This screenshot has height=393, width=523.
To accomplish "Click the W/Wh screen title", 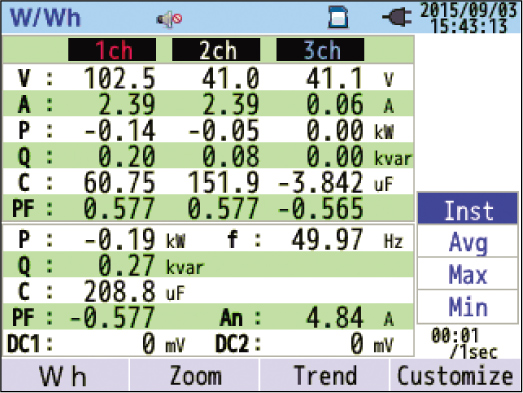I will pyautogui.click(x=45, y=17).
